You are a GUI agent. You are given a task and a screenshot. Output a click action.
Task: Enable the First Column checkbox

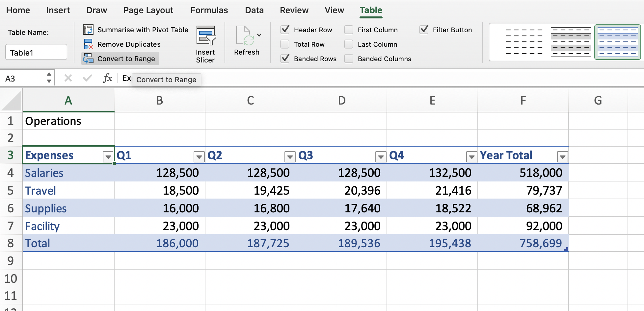(x=349, y=30)
